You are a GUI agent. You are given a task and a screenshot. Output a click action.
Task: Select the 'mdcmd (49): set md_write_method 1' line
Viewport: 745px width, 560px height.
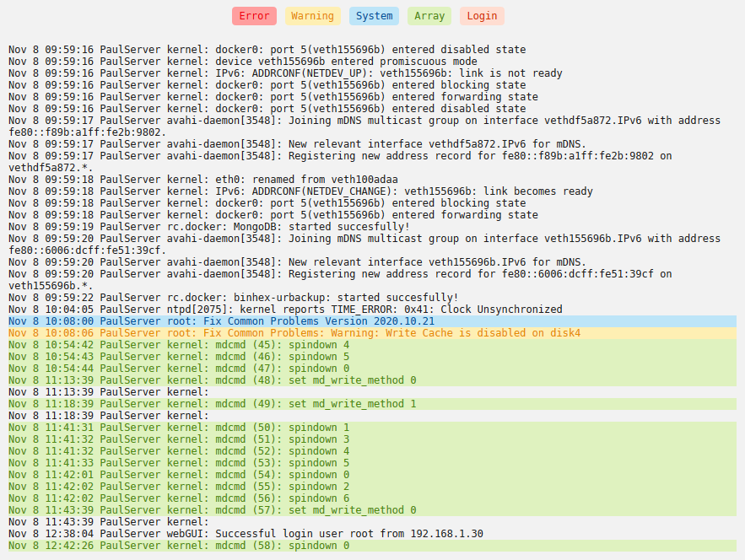click(373, 404)
